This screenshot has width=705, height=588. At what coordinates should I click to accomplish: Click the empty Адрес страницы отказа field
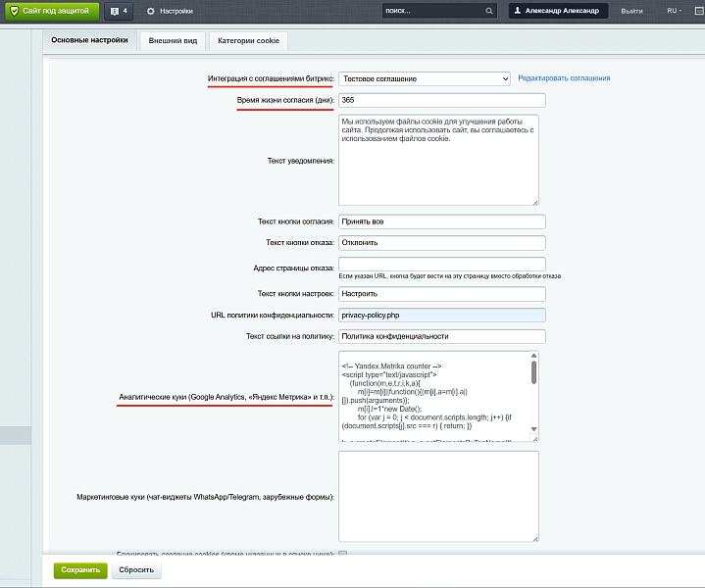(x=442, y=264)
